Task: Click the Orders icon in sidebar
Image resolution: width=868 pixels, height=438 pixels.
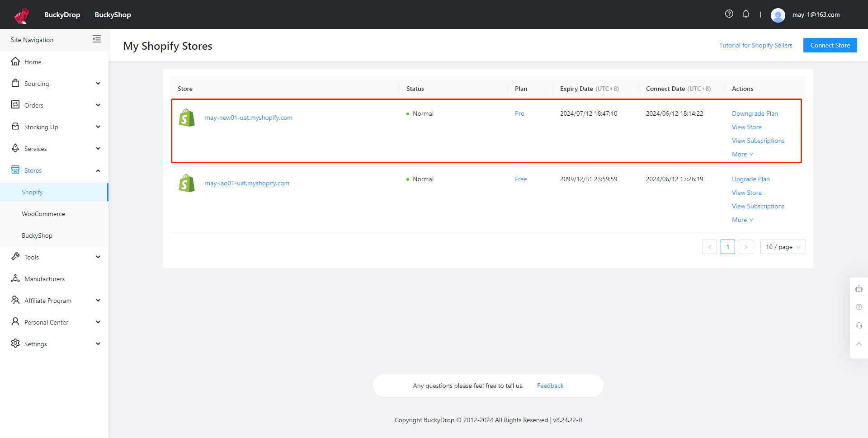Action: pos(15,105)
